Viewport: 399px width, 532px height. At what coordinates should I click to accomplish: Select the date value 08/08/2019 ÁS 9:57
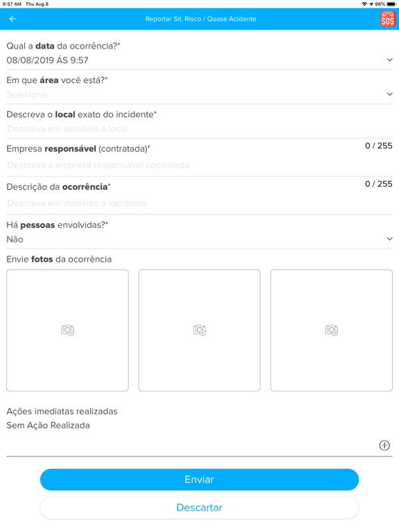coord(48,60)
